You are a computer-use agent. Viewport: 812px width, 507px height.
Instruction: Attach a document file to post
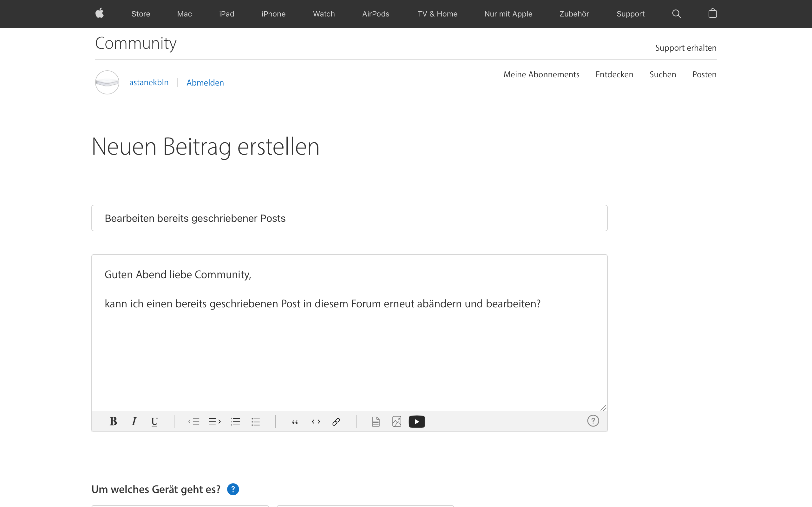click(376, 421)
